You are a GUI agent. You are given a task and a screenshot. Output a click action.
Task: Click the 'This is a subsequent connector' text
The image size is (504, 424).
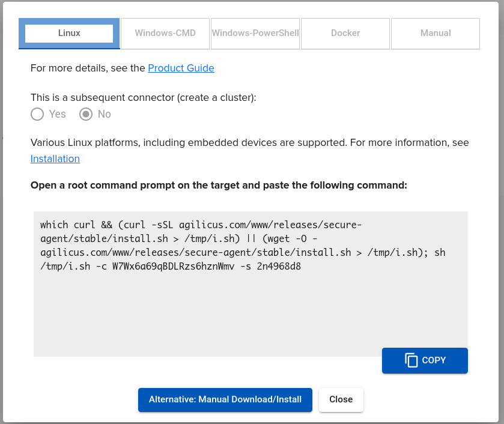pos(143,97)
